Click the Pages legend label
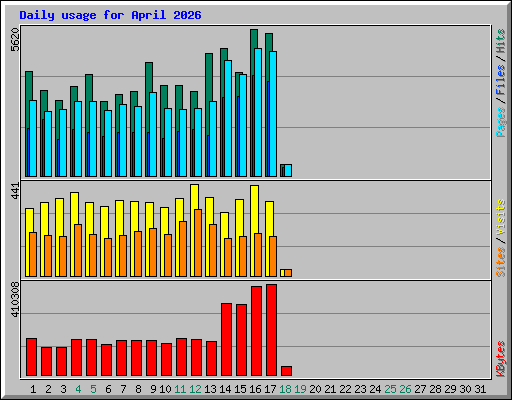512x400 pixels. point(500,122)
